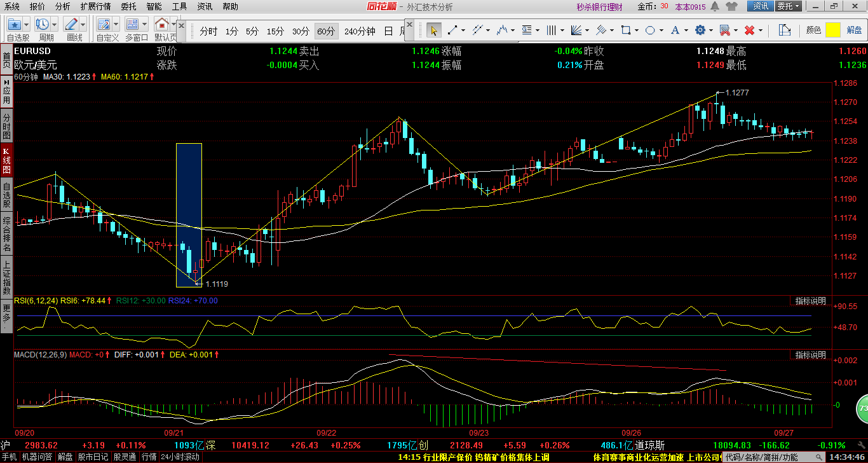Expand the 自选股 dropdown arrow
The image size is (868, 463).
26,25
